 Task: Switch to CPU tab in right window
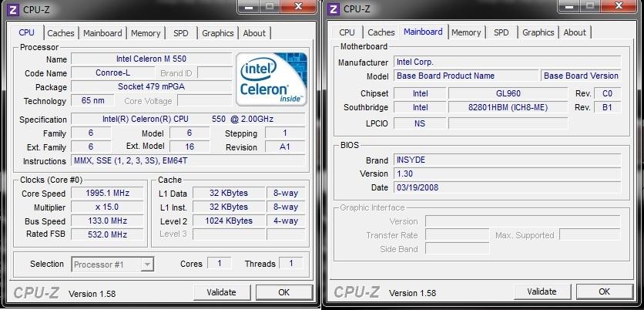347,32
